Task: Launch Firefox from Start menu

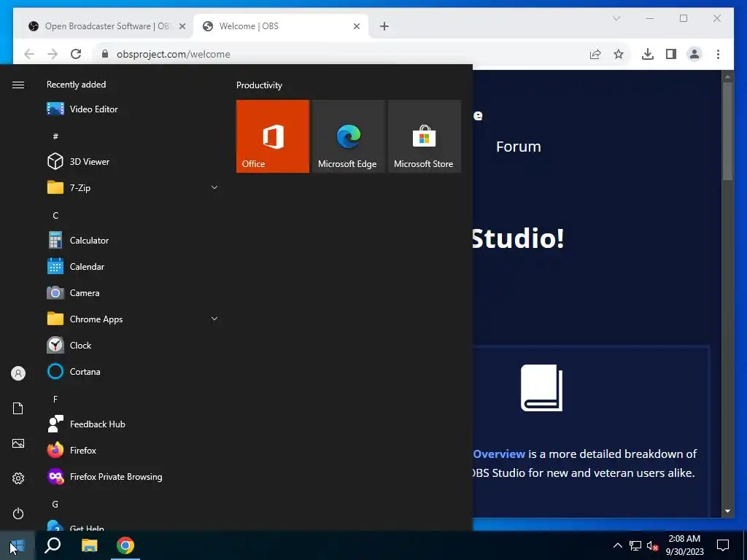Action: point(132,451)
